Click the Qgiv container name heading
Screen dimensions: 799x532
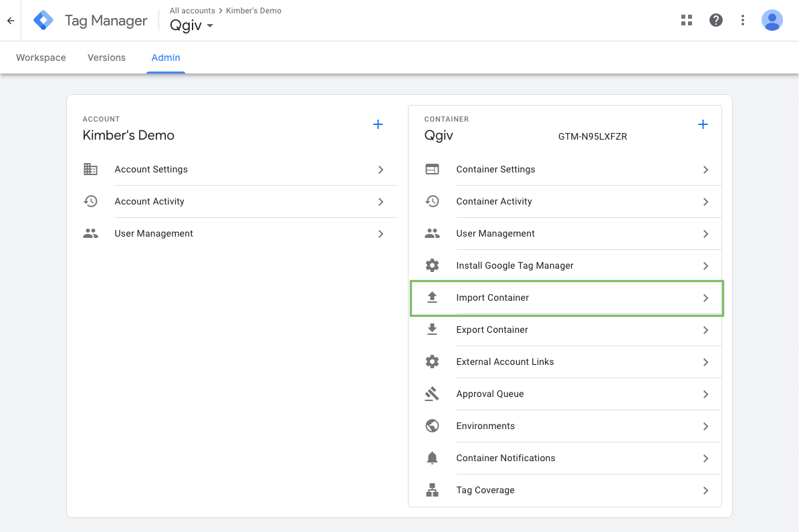click(439, 136)
